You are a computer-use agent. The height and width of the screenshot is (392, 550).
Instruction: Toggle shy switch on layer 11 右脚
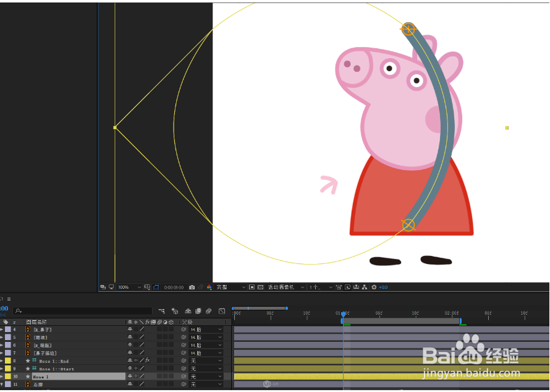[130, 385]
